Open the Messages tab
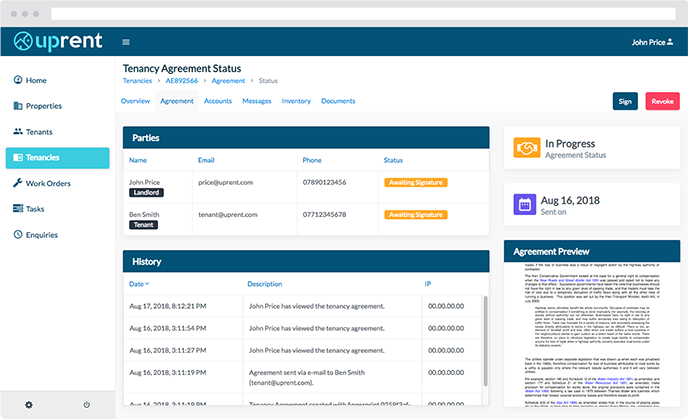Image resolution: width=688 pixels, height=419 pixels. coord(257,101)
